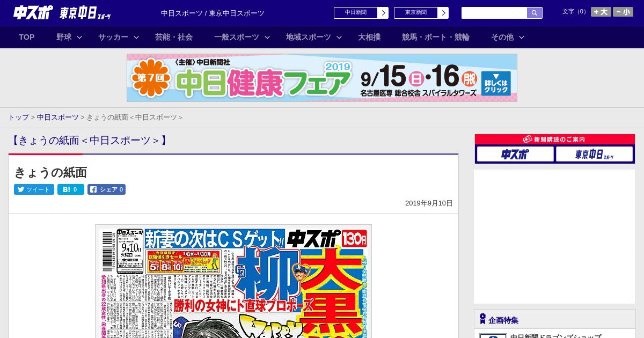Click the Twitter ツイート share button

point(34,189)
